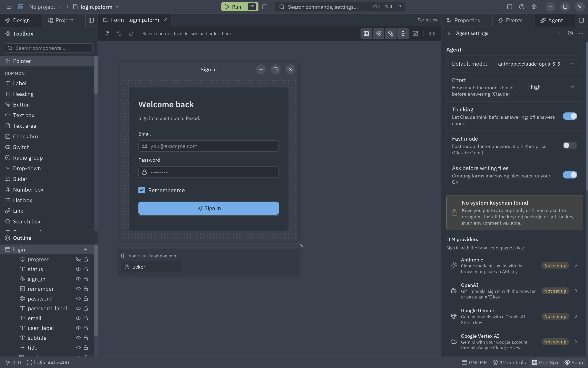Expand the OpenAI provider row

[x=514, y=291]
